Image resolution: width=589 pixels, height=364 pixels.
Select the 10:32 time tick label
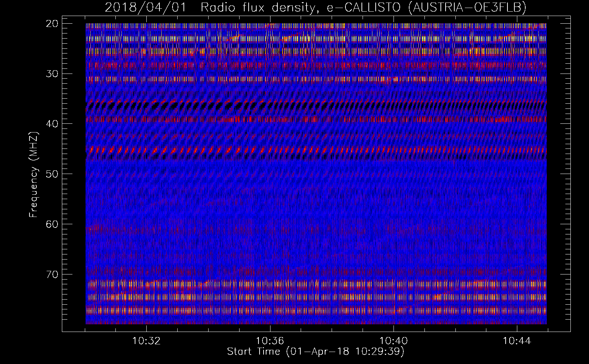point(146,341)
